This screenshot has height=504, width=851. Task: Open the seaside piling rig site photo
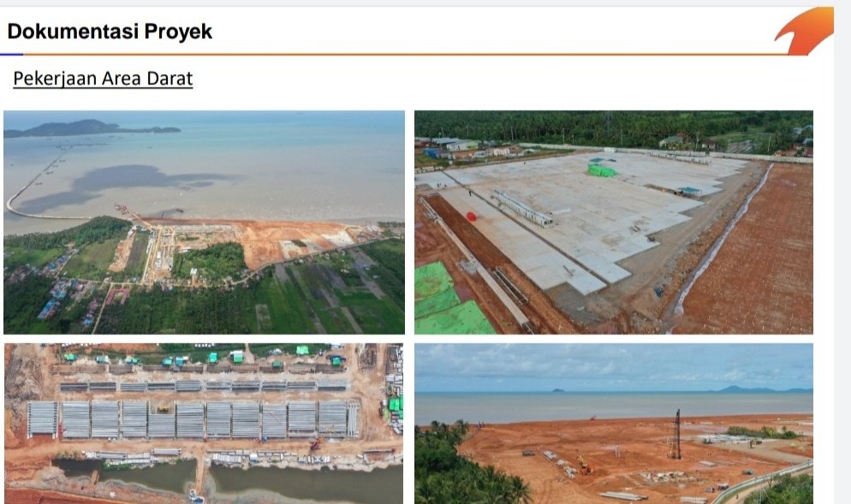click(614, 424)
